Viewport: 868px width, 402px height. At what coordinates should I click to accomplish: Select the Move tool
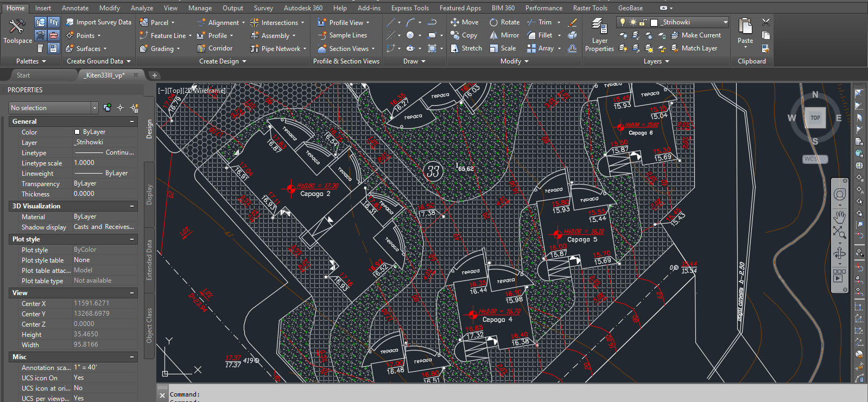[x=465, y=22]
